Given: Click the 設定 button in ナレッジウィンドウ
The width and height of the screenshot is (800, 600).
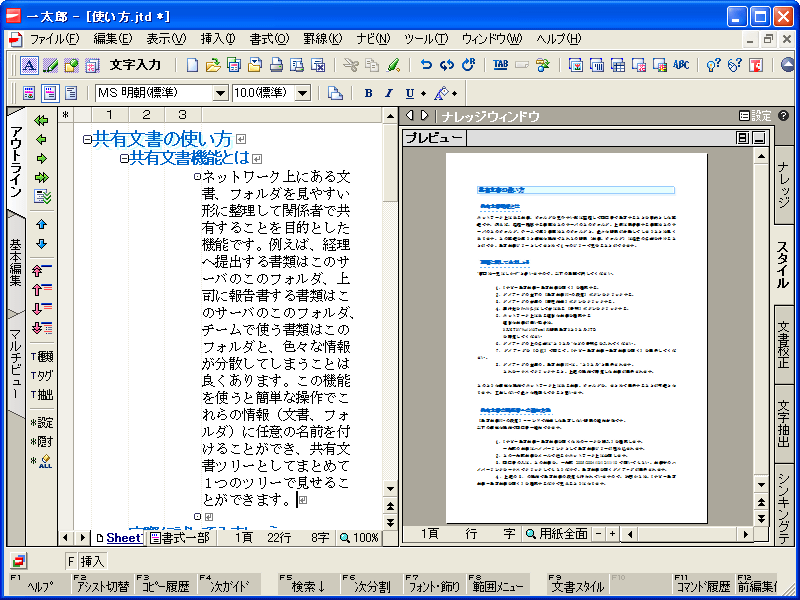Looking at the screenshot, I should click(x=756, y=116).
